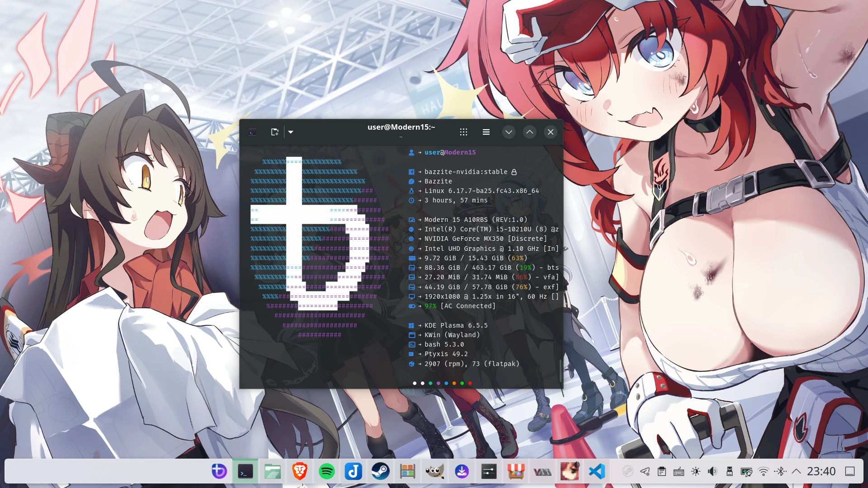Open a new terminal tab in Ptyxis
Screen dimensions: 868x488
point(274,132)
